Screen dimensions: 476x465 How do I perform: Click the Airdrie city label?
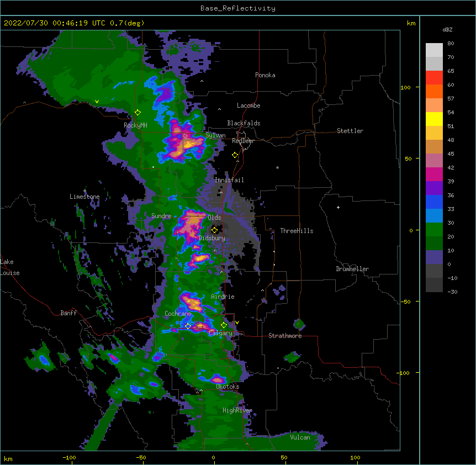coord(223,297)
